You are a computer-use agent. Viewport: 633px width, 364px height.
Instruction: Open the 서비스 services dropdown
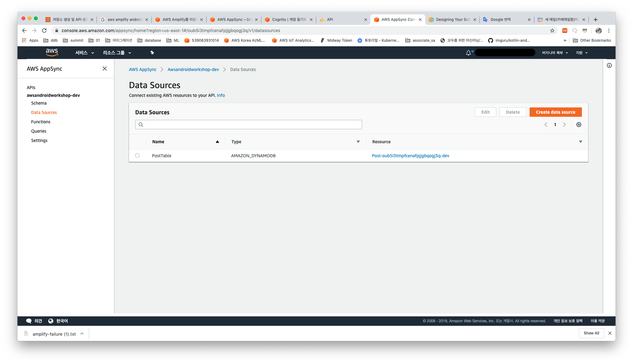coord(85,53)
